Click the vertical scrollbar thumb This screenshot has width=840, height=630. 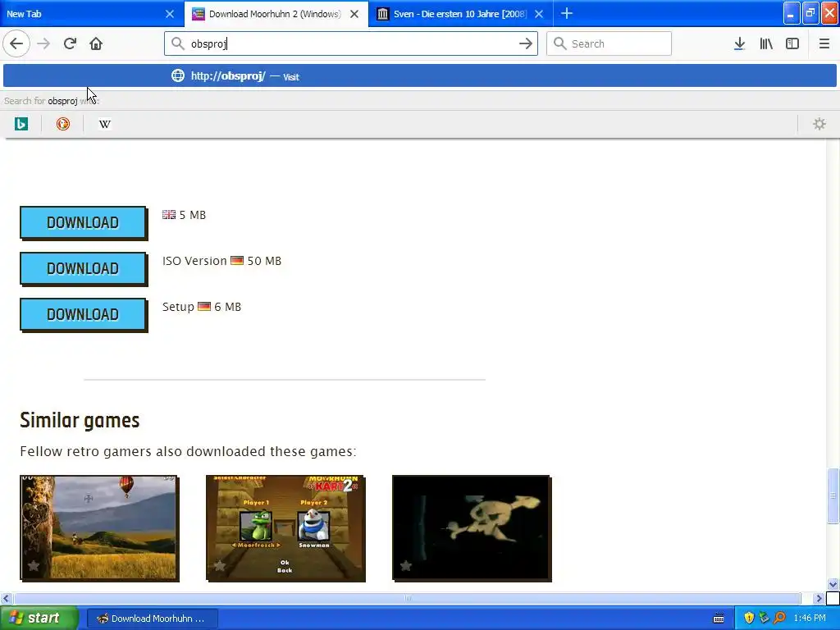pyautogui.click(x=833, y=495)
